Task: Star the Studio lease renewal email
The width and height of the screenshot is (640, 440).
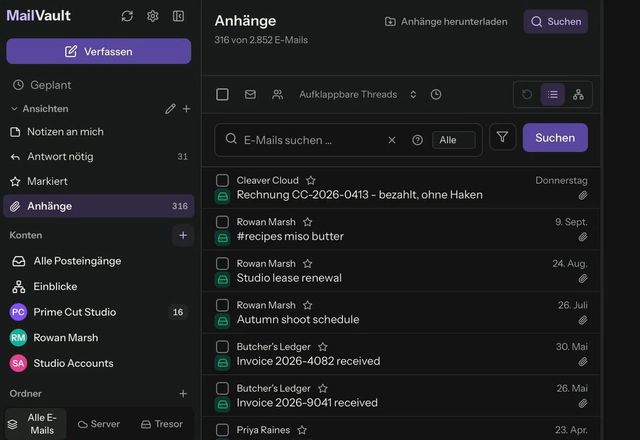Action: [308, 263]
